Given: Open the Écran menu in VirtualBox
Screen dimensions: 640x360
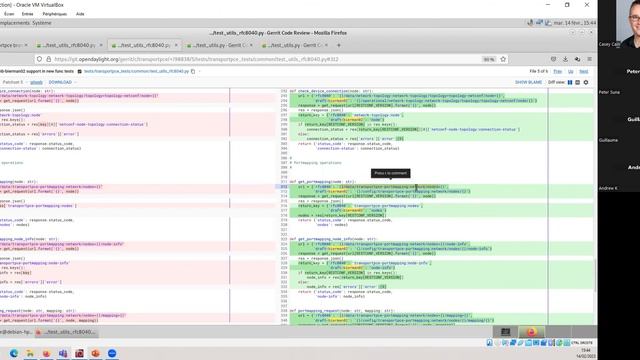Looking at the screenshot, I should [9, 14].
